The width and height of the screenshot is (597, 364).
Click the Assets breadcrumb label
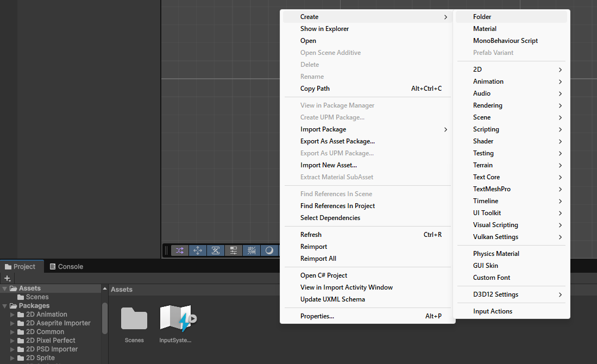pos(122,290)
